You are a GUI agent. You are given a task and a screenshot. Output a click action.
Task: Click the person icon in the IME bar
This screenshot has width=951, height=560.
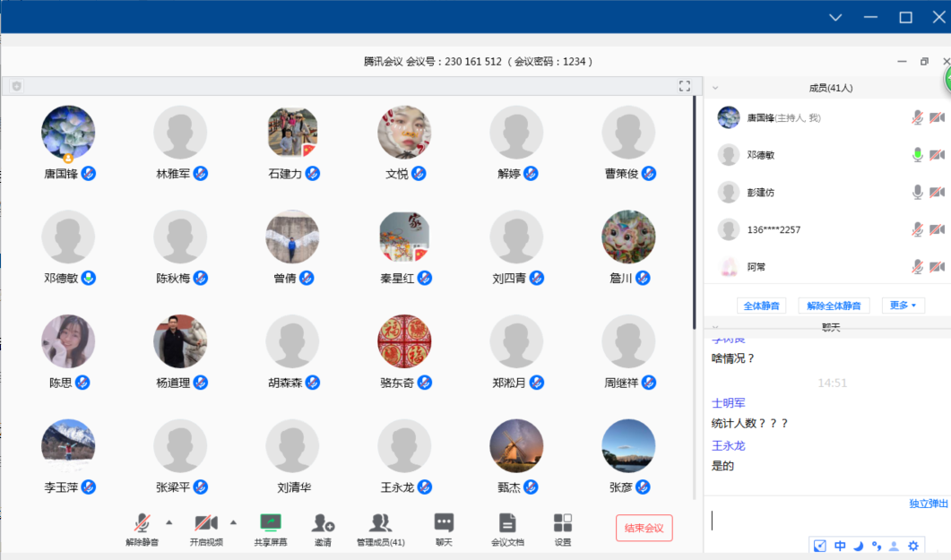(x=894, y=546)
